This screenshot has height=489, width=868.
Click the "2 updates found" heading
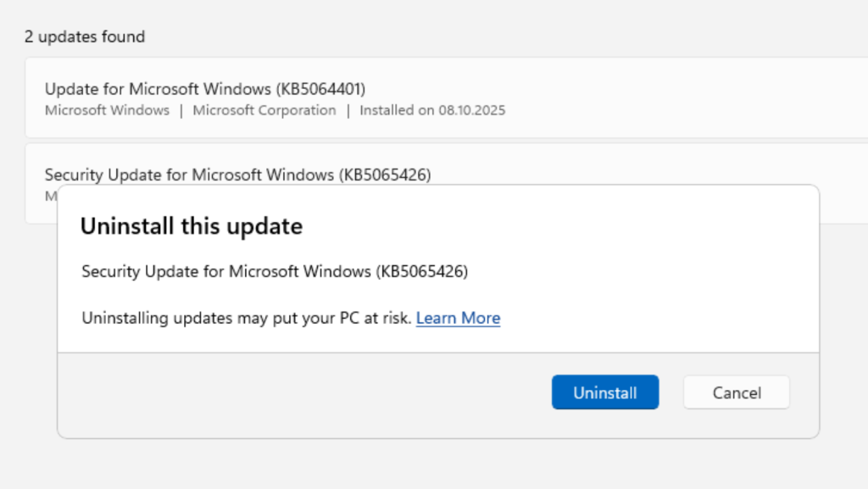pyautogui.click(x=85, y=36)
